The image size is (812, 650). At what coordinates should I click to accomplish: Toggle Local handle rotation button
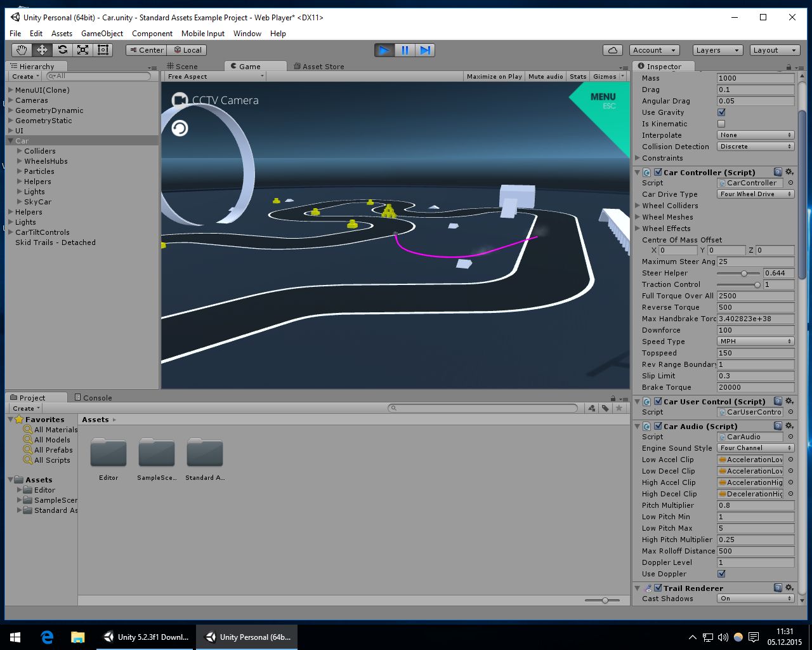[187, 50]
